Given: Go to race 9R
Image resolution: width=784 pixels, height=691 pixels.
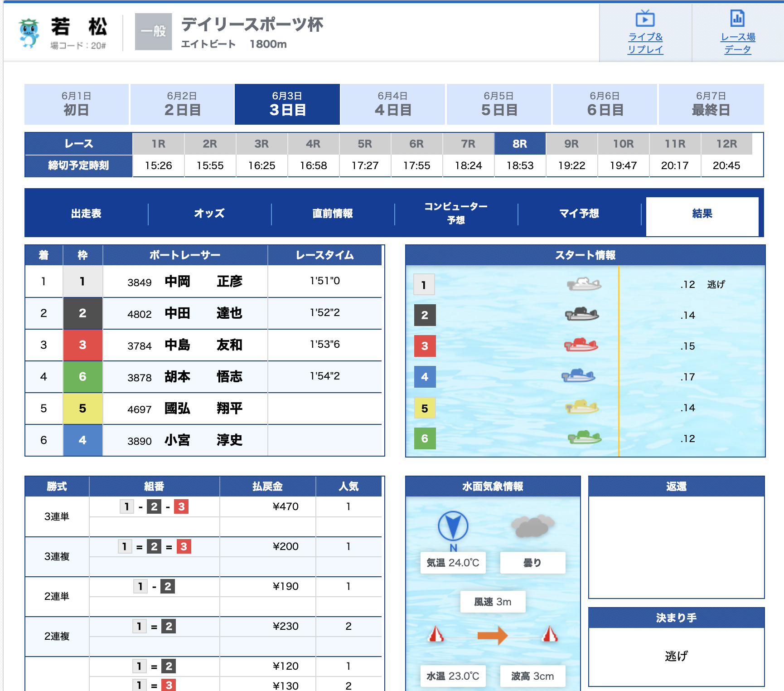Looking at the screenshot, I should 571,144.
